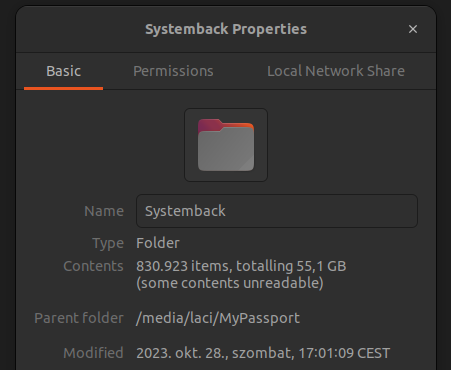Image resolution: width=451 pixels, height=370 pixels.
Task: Click the Contents label
Action: pos(93,266)
